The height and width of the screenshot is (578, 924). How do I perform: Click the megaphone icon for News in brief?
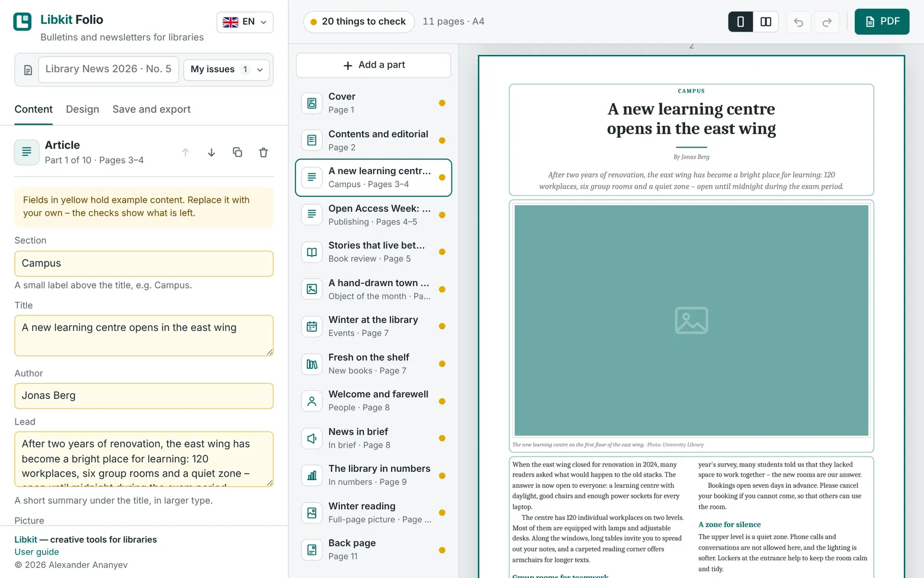pyautogui.click(x=312, y=438)
